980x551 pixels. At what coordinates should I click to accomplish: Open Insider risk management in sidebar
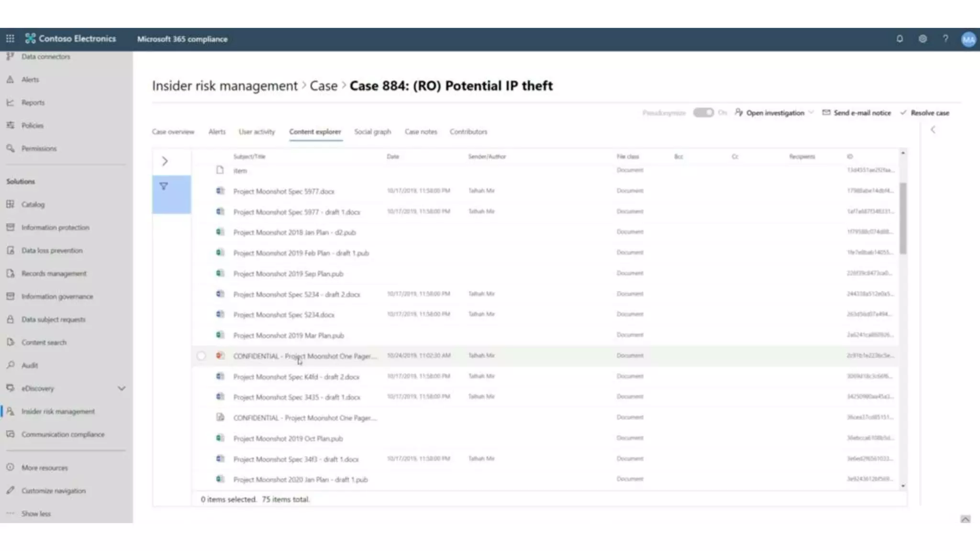pyautogui.click(x=58, y=411)
